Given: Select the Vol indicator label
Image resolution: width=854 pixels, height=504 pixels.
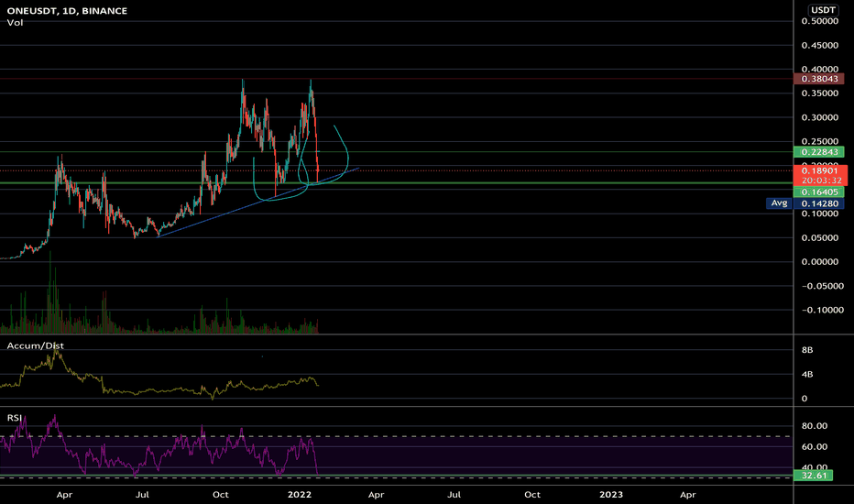Looking at the screenshot, I should click(15, 22).
